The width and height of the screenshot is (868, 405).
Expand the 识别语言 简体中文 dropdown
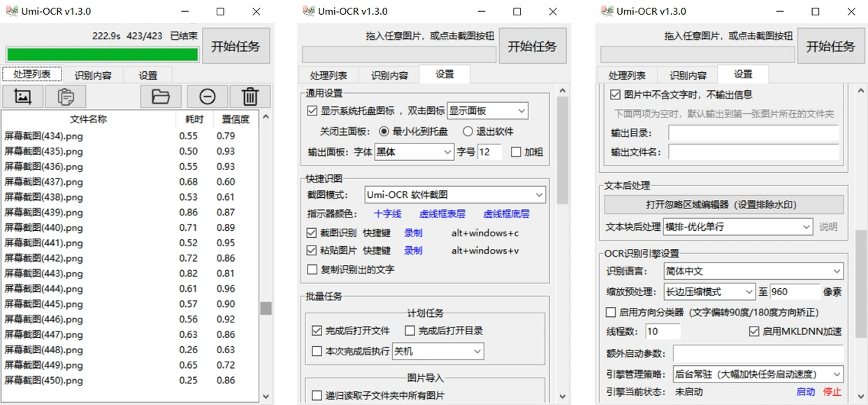point(753,271)
